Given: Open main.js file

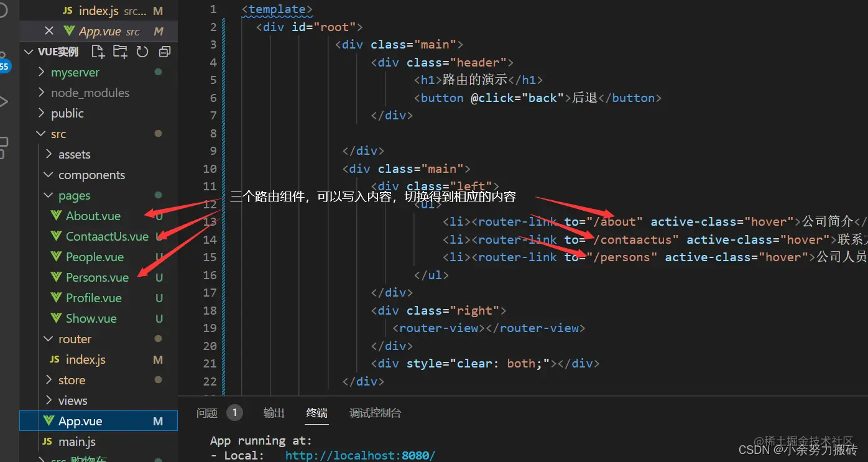Looking at the screenshot, I should pyautogui.click(x=77, y=441).
